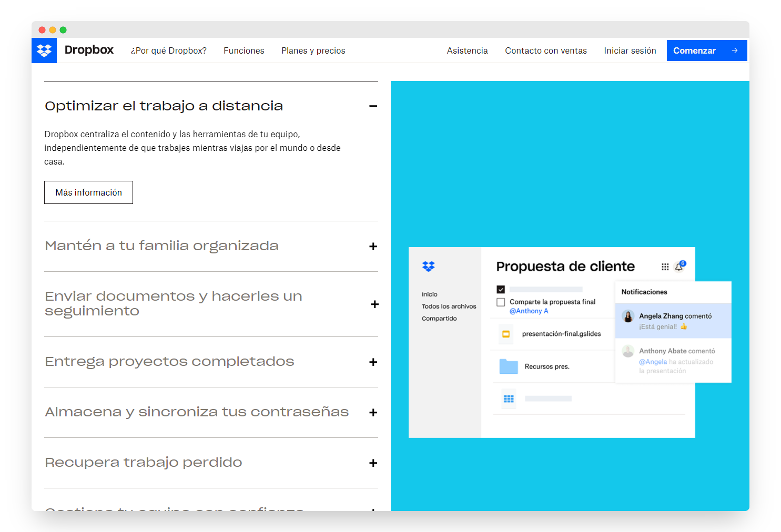Click the Dropbox icon in the mockup sidebar
Image resolution: width=781 pixels, height=532 pixels.
coord(429,267)
